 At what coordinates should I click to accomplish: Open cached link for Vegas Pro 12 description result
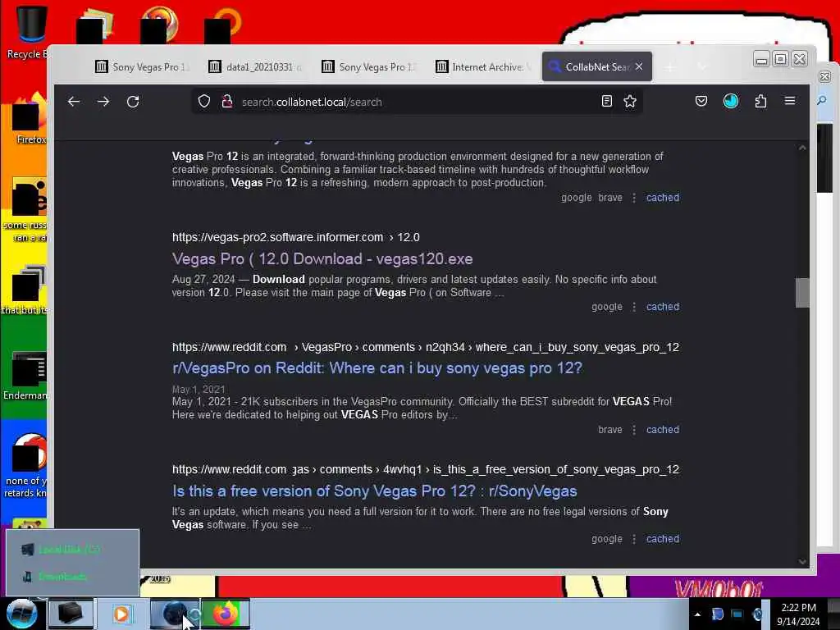pos(663,198)
